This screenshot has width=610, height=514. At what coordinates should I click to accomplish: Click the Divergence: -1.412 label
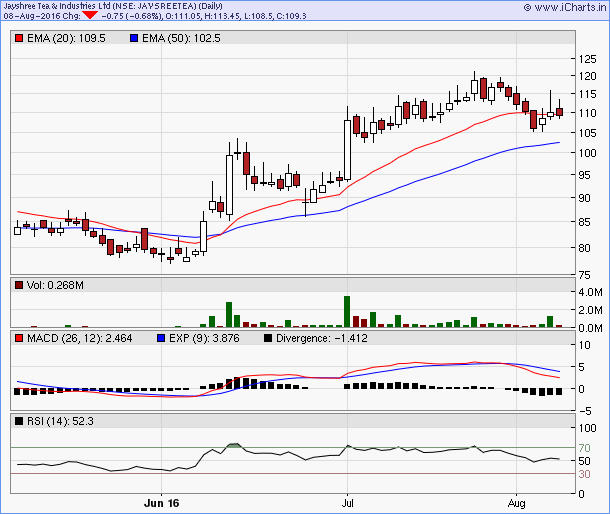(x=322, y=338)
